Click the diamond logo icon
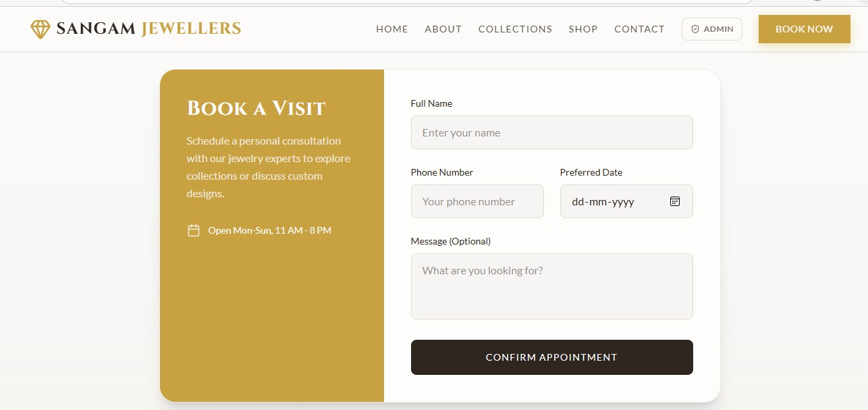Screen dimensions: 868x410 click(x=40, y=29)
